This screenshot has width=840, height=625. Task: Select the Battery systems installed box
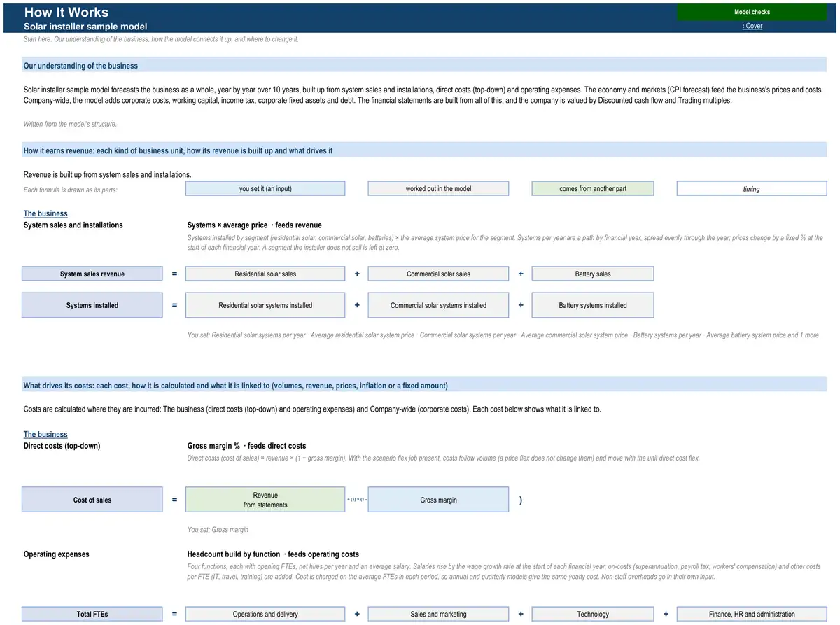[593, 306]
